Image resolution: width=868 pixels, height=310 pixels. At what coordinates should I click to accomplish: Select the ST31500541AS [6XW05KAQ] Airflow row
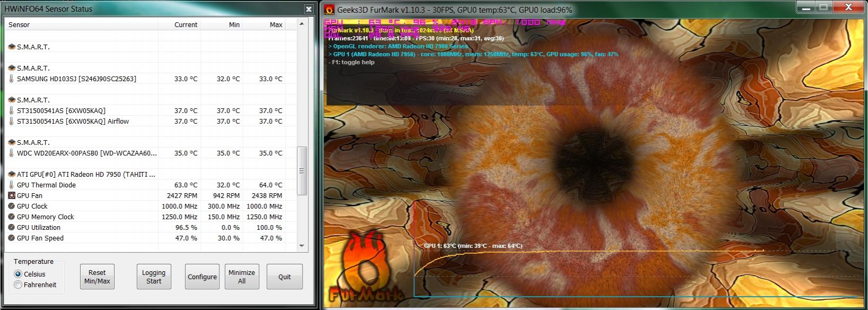(151, 121)
